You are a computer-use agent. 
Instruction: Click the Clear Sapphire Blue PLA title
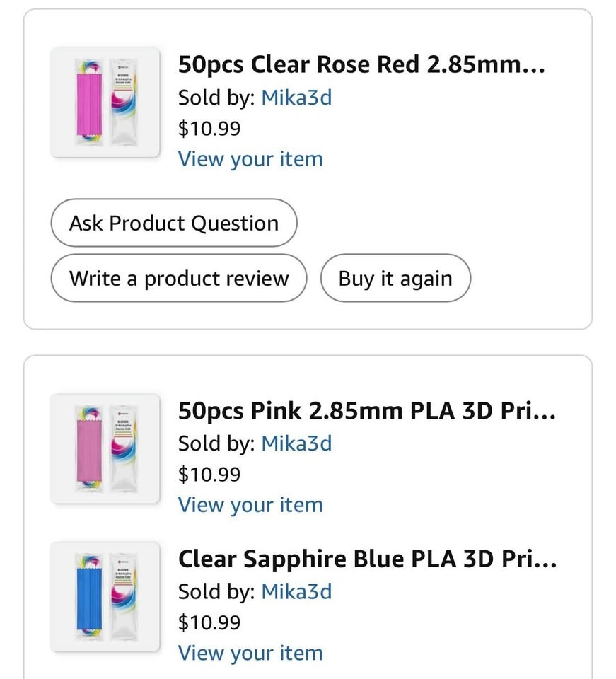pyautogui.click(x=367, y=559)
